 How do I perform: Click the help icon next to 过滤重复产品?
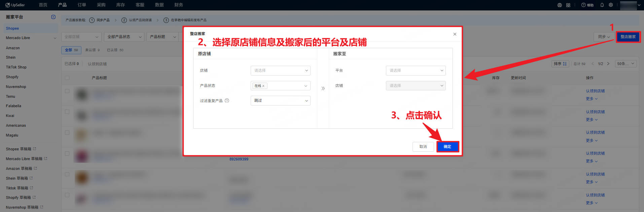tap(227, 100)
